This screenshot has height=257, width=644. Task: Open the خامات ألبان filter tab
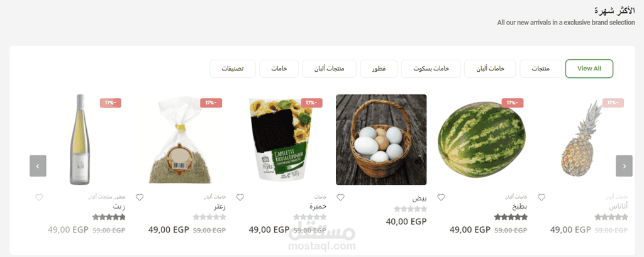(x=490, y=68)
